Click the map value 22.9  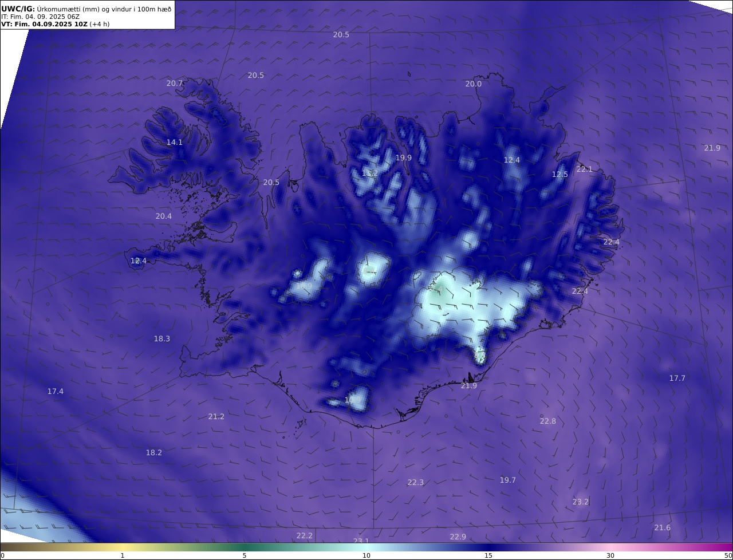point(458,537)
